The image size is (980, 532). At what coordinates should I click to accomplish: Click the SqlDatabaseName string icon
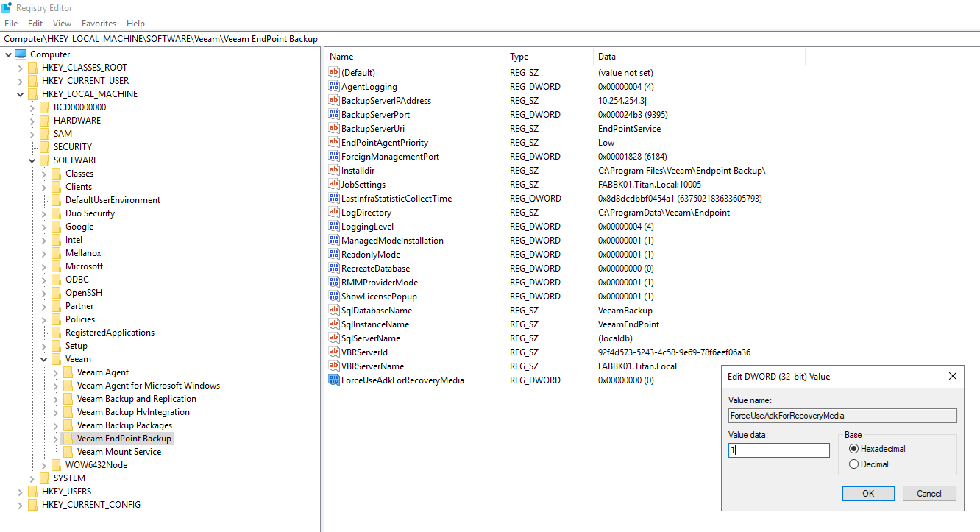click(x=333, y=311)
